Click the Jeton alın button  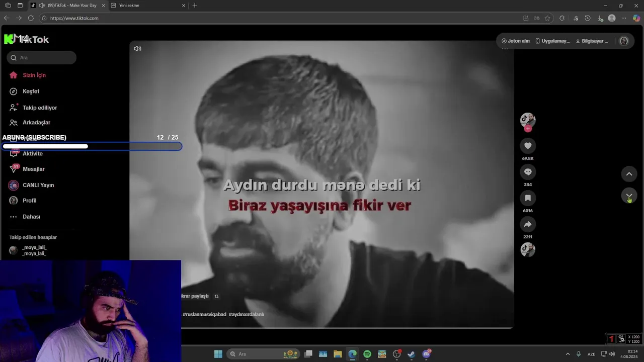(516, 41)
